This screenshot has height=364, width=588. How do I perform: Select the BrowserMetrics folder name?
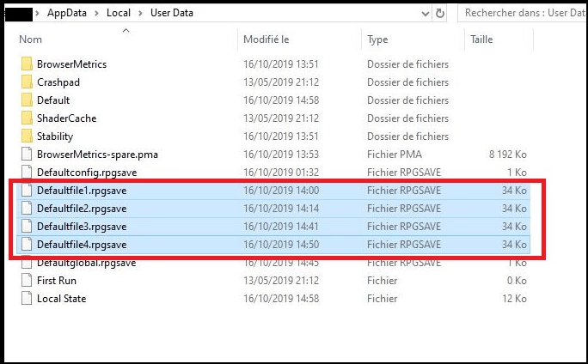click(x=71, y=64)
